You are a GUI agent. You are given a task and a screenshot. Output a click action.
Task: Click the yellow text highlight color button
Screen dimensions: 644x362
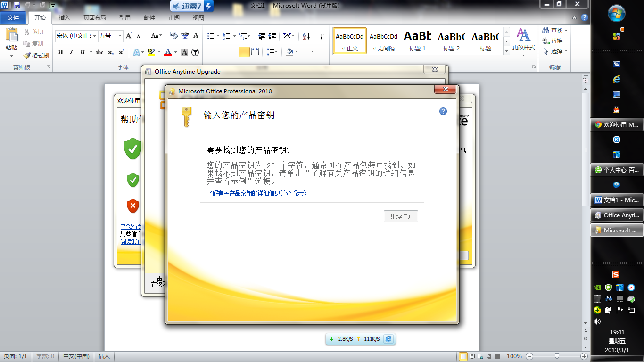[x=151, y=52]
